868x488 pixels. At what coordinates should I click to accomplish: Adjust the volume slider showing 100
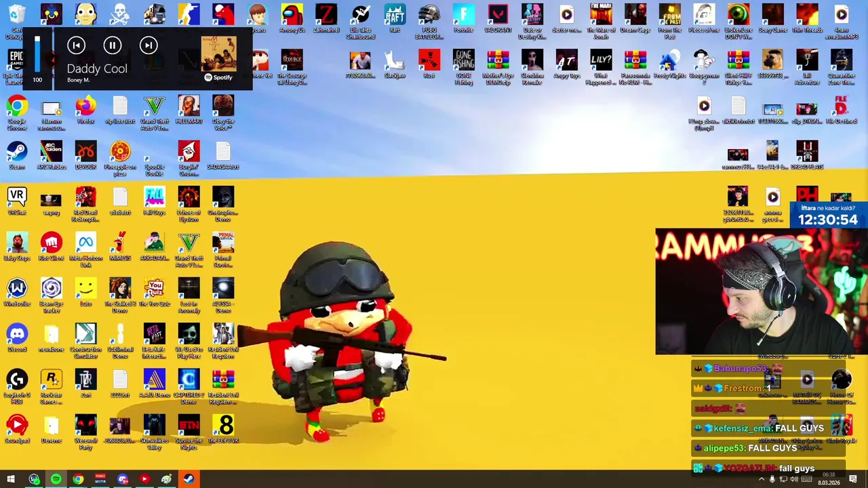(37, 54)
